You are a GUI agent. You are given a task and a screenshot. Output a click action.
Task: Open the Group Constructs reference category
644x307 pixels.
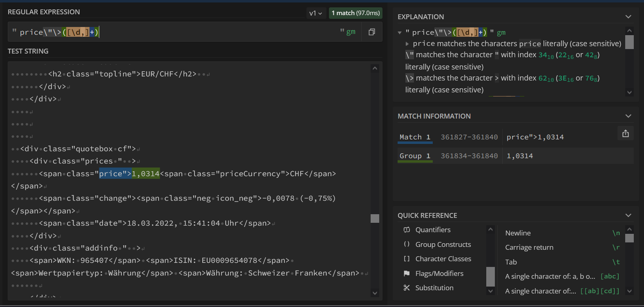coord(443,244)
